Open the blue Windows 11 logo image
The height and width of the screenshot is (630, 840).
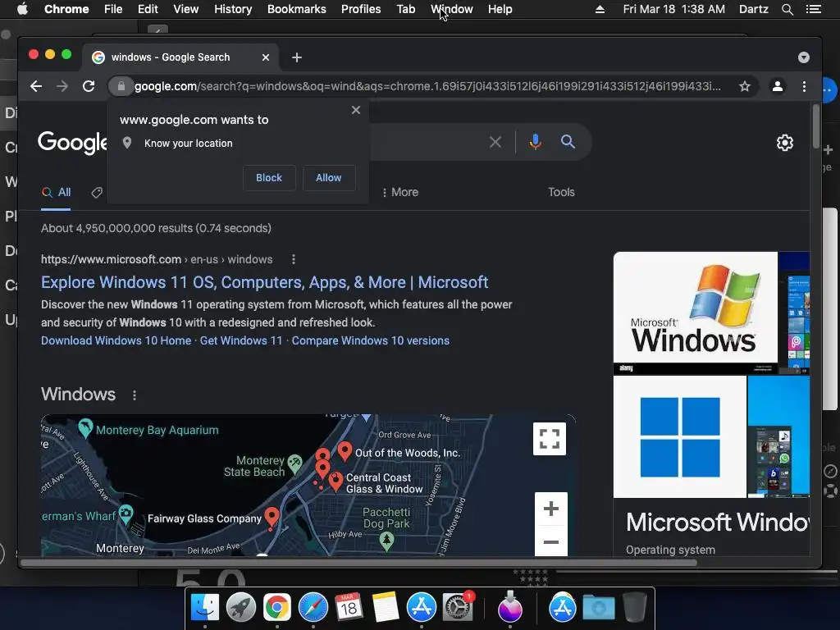[x=680, y=436]
